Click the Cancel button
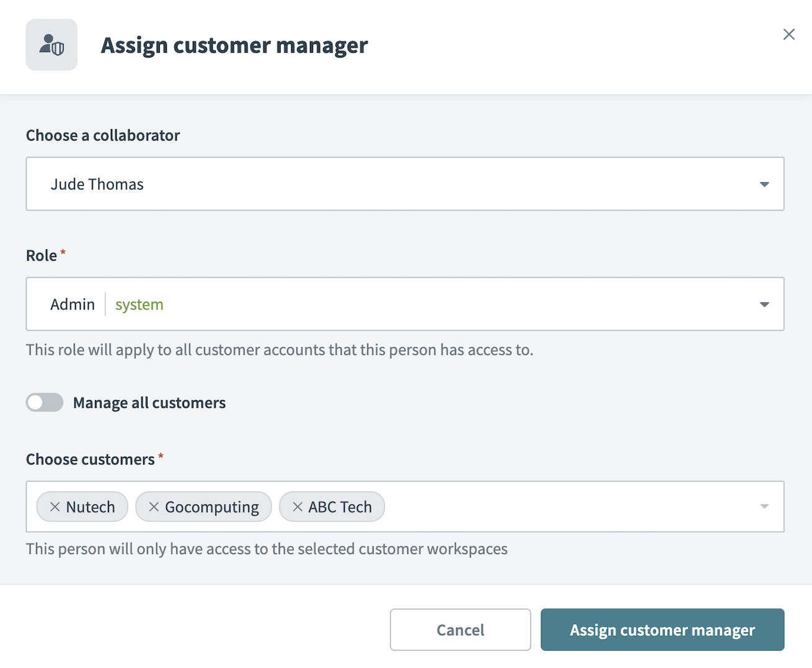 tap(460, 630)
